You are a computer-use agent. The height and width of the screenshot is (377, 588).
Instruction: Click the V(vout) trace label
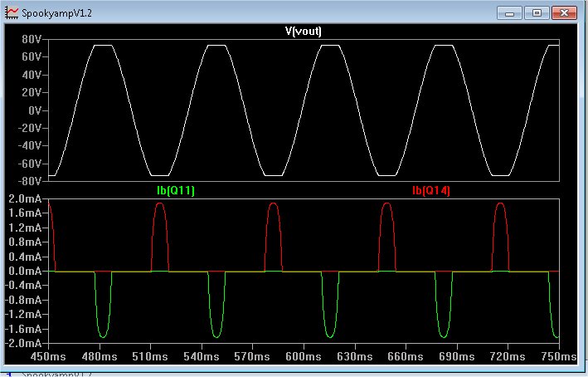pos(304,31)
